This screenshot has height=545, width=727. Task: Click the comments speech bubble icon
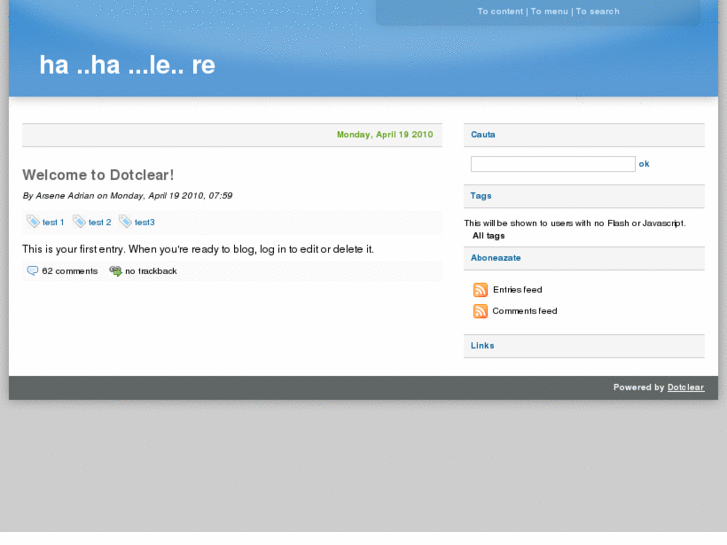pyautogui.click(x=32, y=271)
